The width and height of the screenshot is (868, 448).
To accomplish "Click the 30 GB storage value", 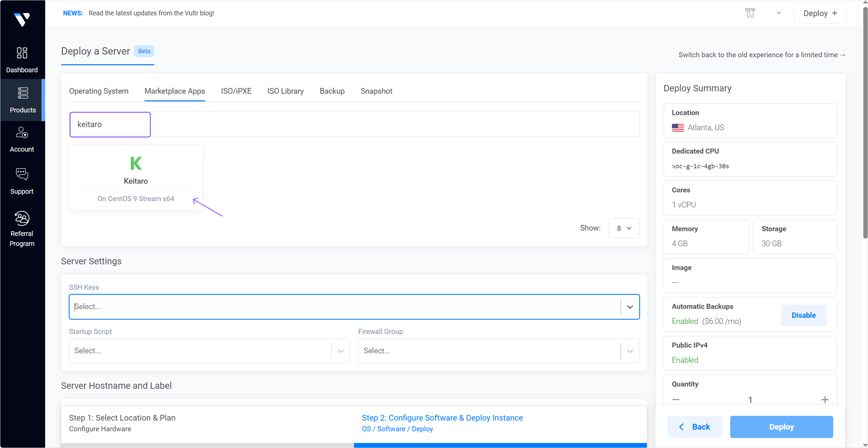I will pos(771,244).
